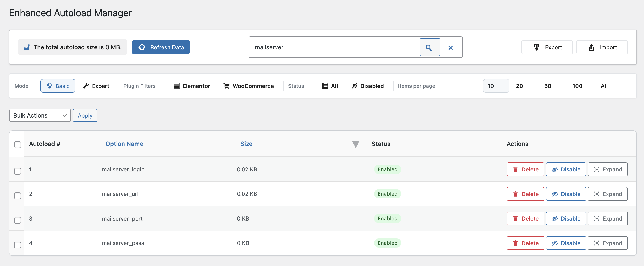Tick the select-all checkbox in table header

[18, 144]
